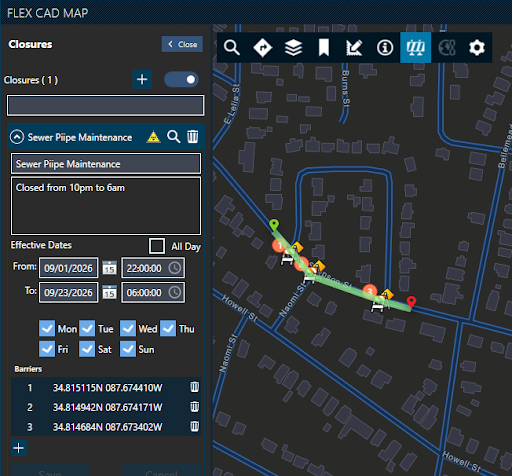Open the routing directions tool
This screenshot has height=476, width=512.
pos(263,47)
